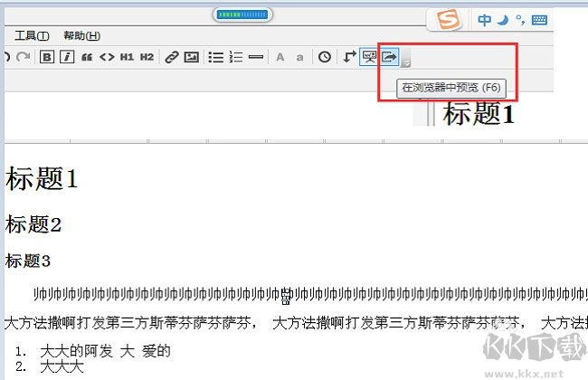The image size is (588, 380).
Task: Open the Sogou soft keyboard icon
Action: click(x=539, y=20)
